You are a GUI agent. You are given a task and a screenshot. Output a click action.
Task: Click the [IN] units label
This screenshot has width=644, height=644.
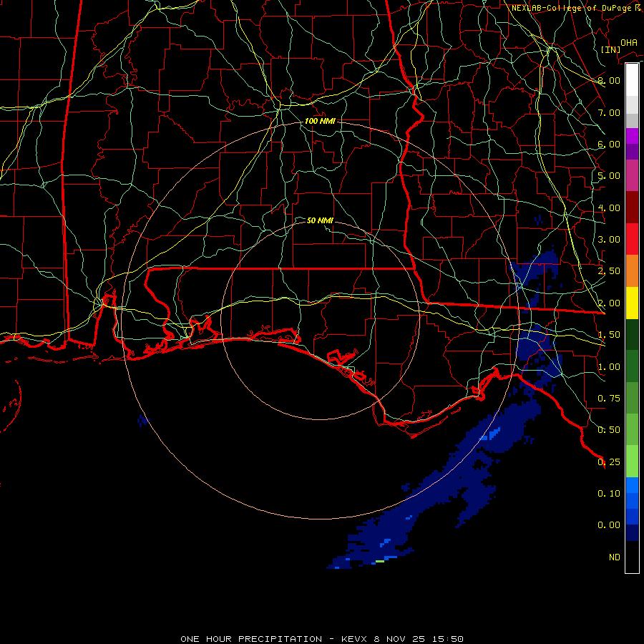click(610, 49)
